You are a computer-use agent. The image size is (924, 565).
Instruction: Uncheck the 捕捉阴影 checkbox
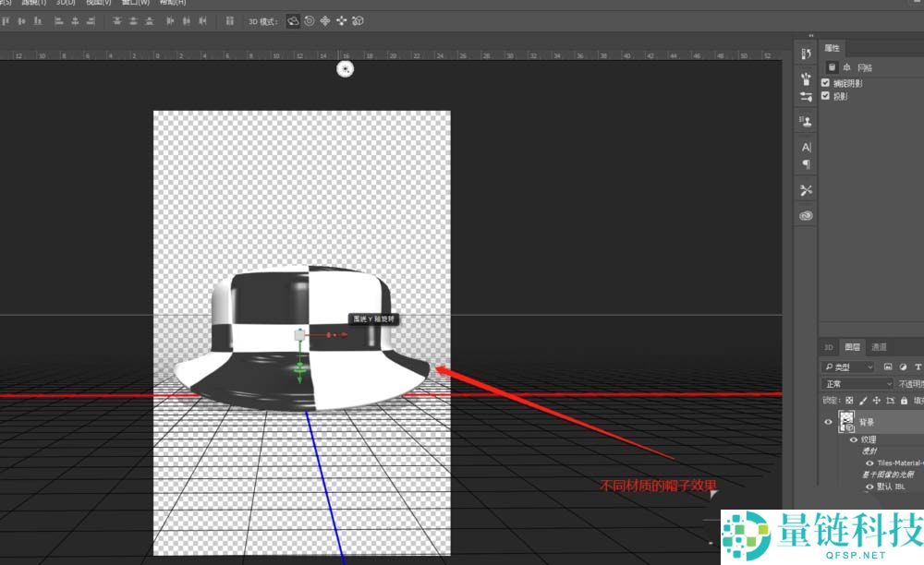point(826,83)
